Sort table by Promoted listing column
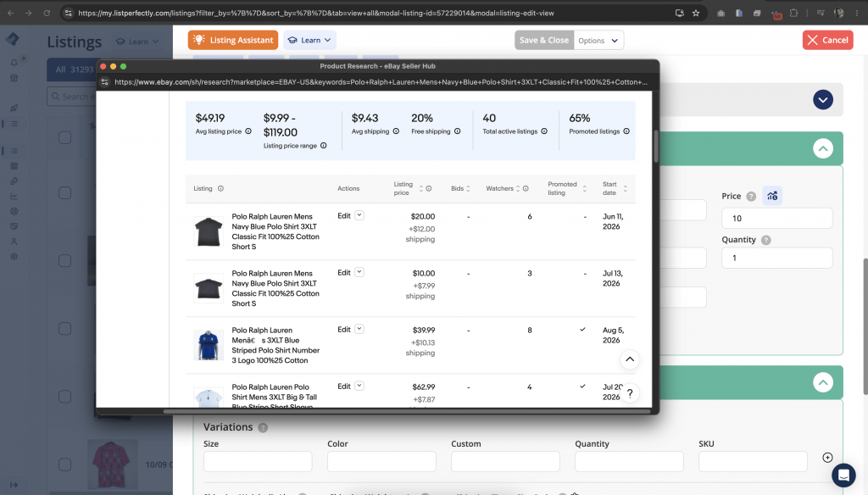This screenshot has height=495, width=868. click(x=585, y=189)
